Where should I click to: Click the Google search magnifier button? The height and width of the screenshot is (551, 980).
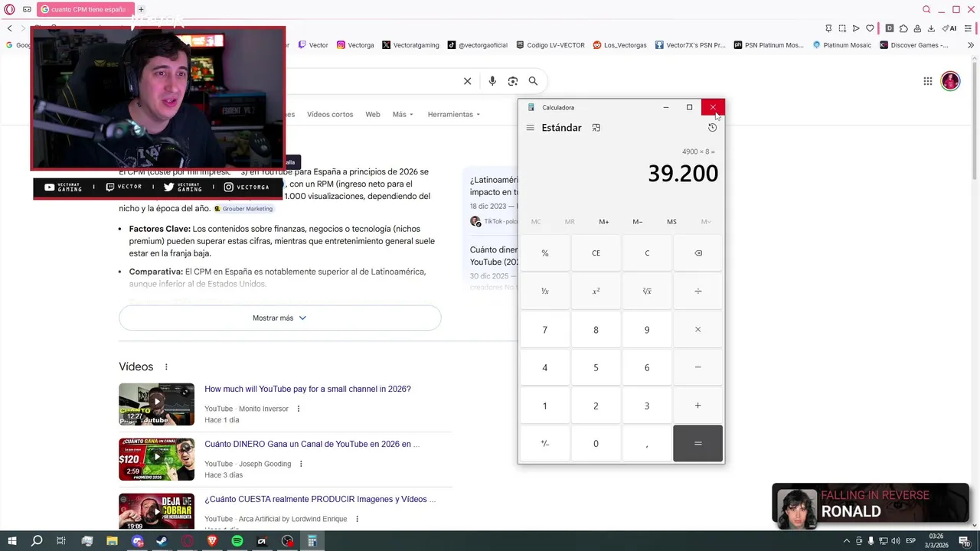coord(533,81)
